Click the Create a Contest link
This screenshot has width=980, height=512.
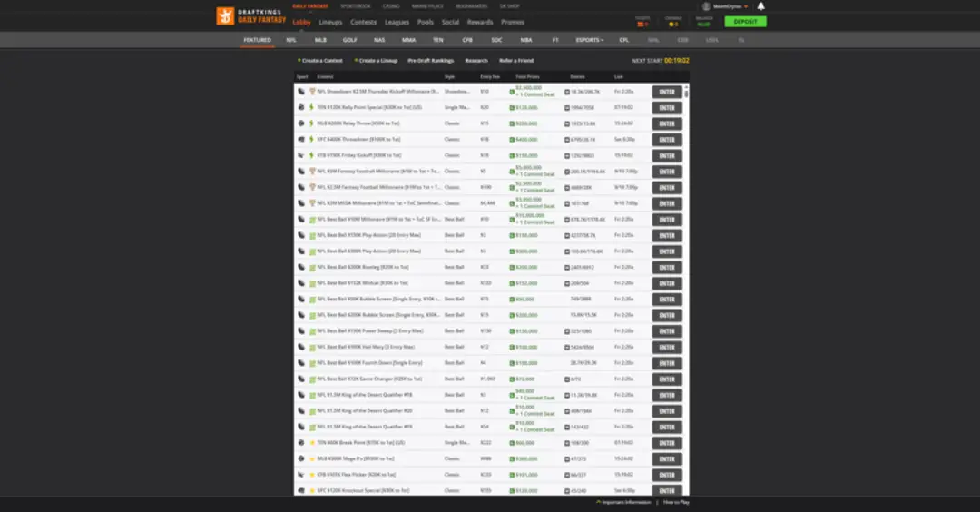[322, 61]
